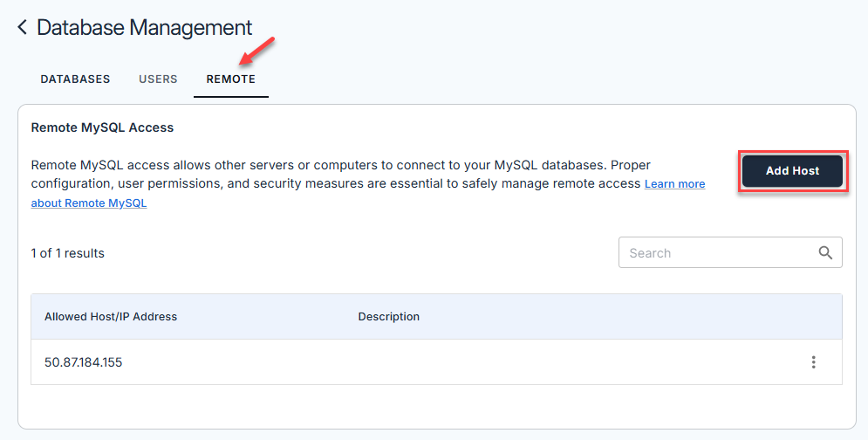Click the 1 of 1 results text
The height and width of the screenshot is (440, 868).
[67, 253]
